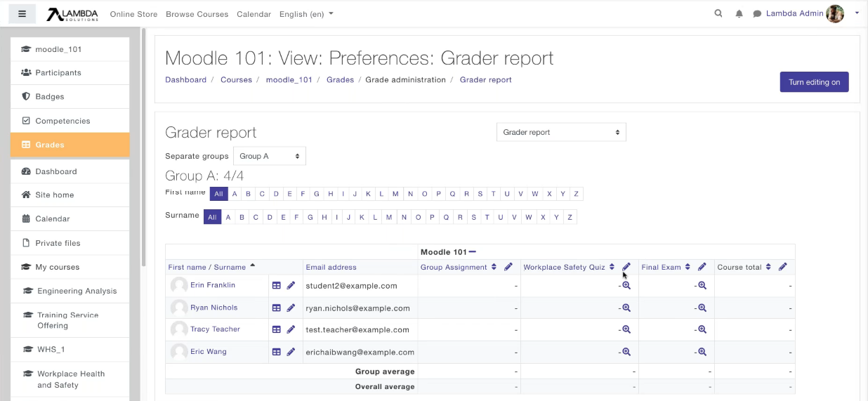The width and height of the screenshot is (868, 401).
Task: Go to Dashboard breadcrumb link
Action: (x=185, y=80)
